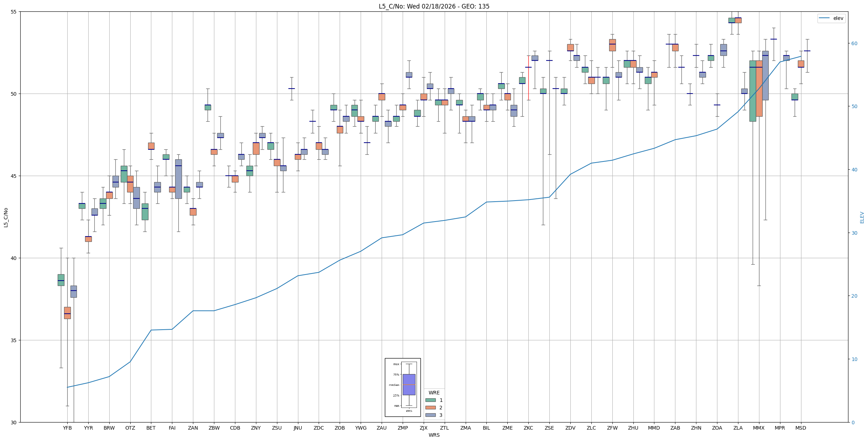Click the L5_C/No y-axis title
Viewport: 868px width, 441px height.
coord(6,217)
